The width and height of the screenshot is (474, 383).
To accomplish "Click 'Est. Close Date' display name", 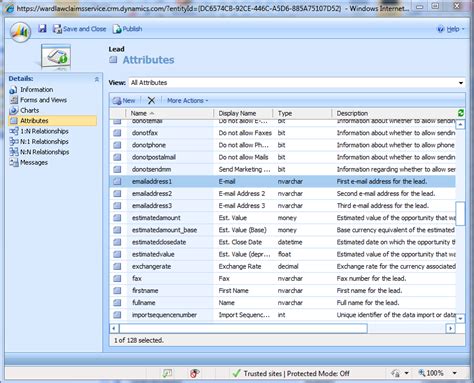I will pyautogui.click(x=240, y=242).
